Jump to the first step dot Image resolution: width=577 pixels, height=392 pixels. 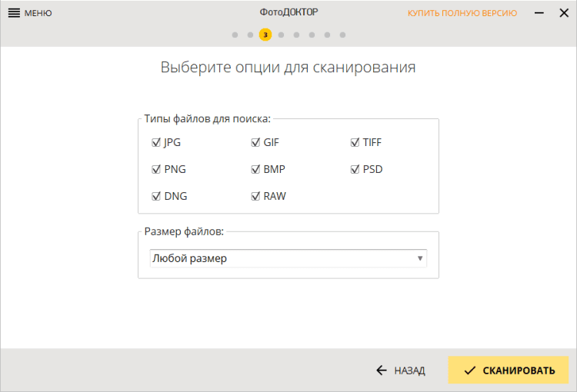point(235,35)
